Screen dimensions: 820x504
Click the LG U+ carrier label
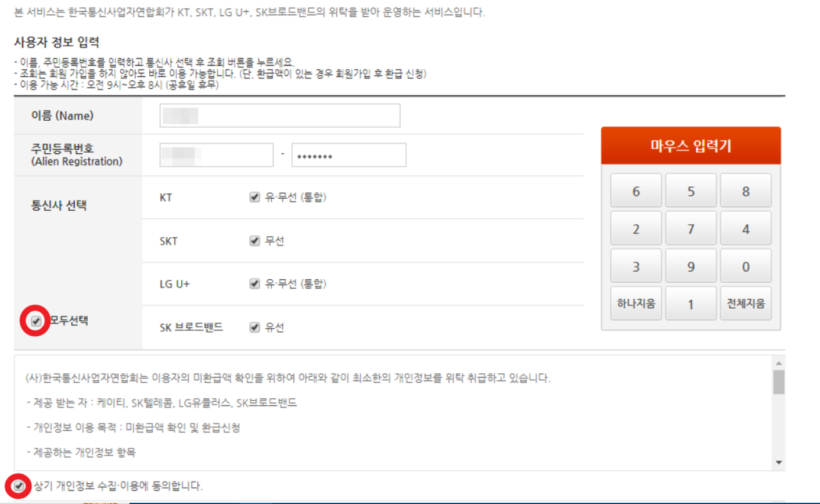pos(175,284)
